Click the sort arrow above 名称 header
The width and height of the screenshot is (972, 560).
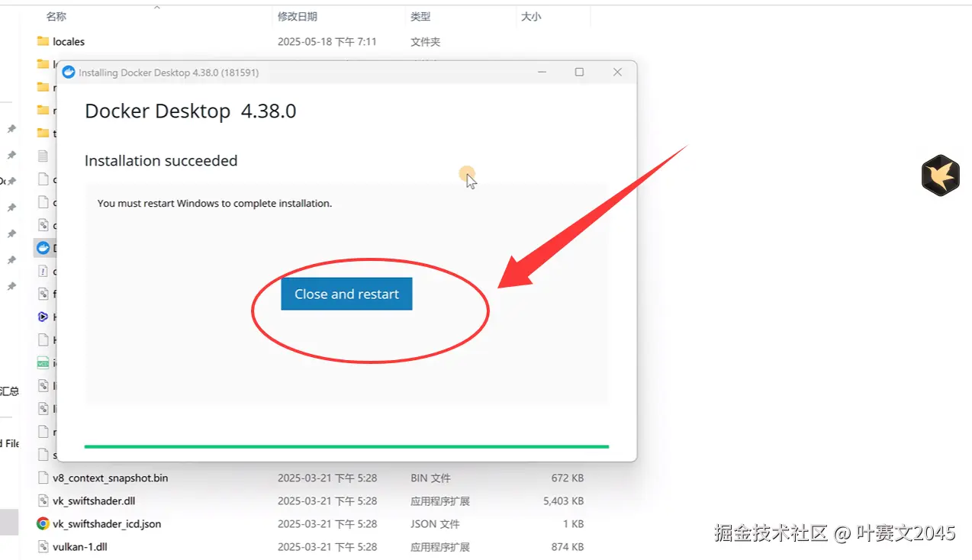pos(156,7)
